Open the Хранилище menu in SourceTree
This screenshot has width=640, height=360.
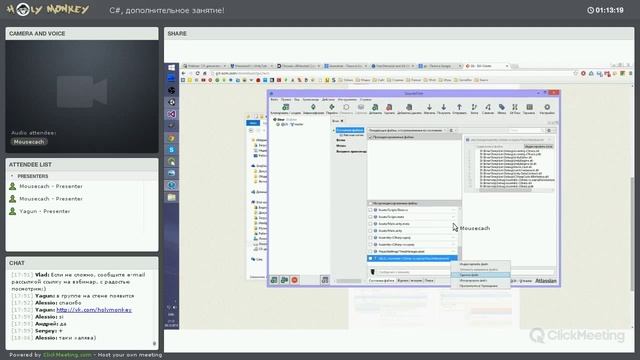tap(311, 99)
